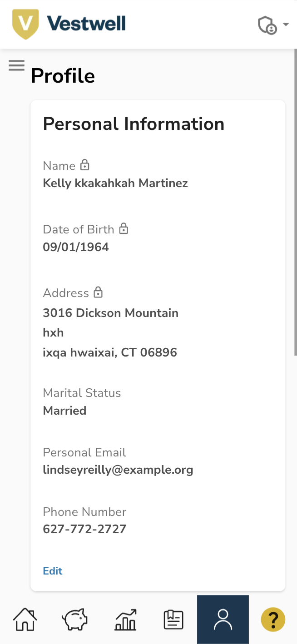Click the Personal Information heading
297x644 pixels.
click(x=134, y=124)
